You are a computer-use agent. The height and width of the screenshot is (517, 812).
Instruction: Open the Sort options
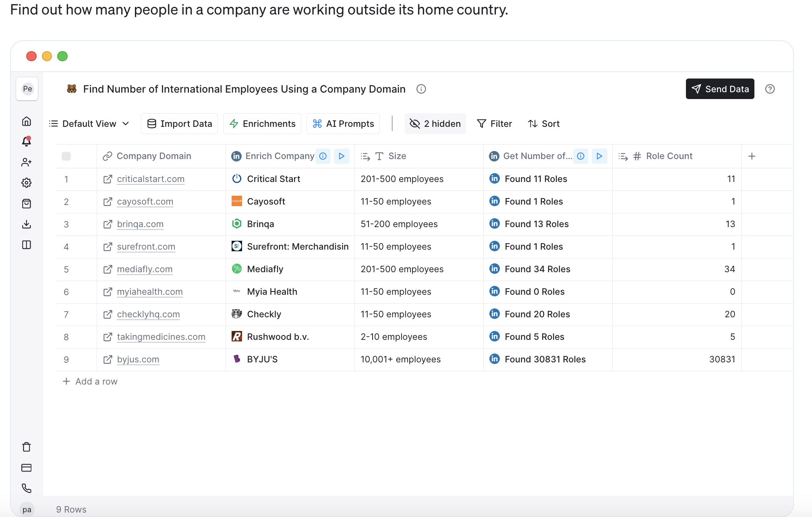(x=544, y=124)
